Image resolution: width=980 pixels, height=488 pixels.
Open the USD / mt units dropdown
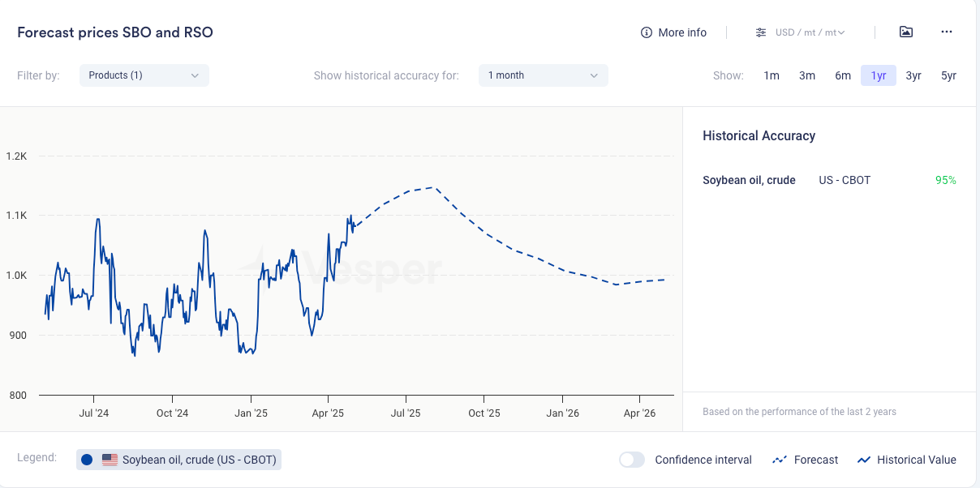point(810,32)
